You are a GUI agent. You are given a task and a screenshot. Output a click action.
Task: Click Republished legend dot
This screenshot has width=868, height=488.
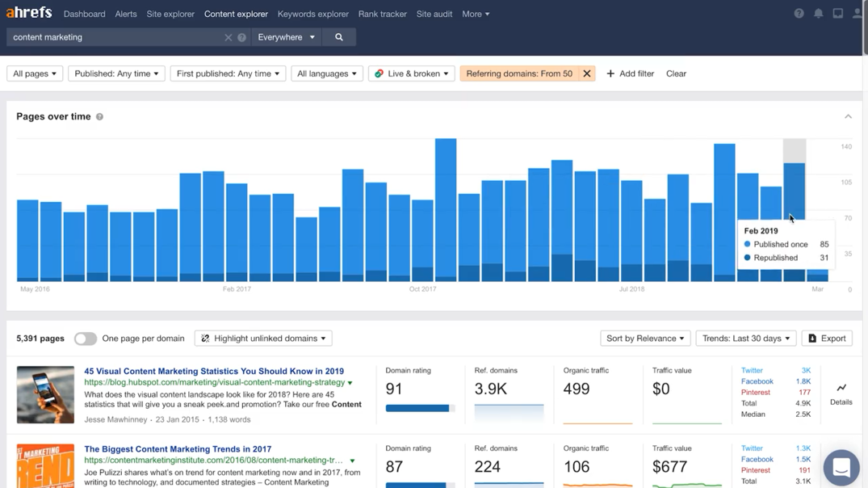(x=748, y=258)
